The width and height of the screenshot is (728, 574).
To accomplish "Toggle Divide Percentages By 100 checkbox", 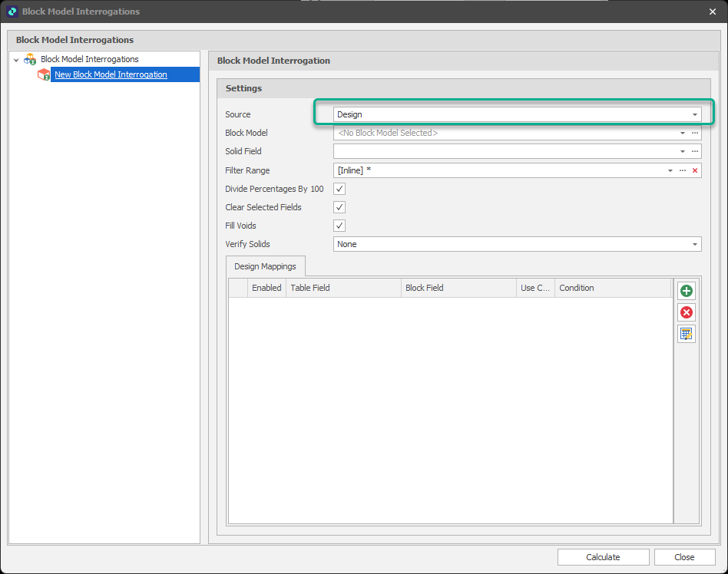I will pyautogui.click(x=339, y=189).
